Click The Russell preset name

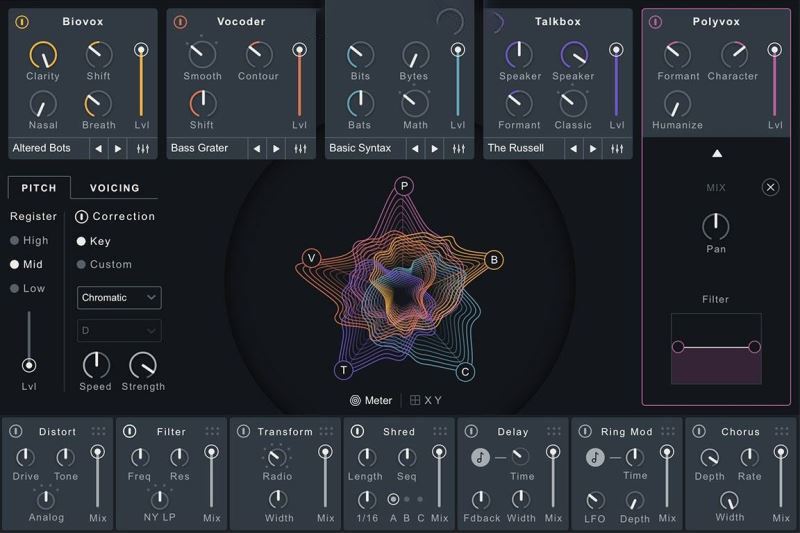(516, 148)
